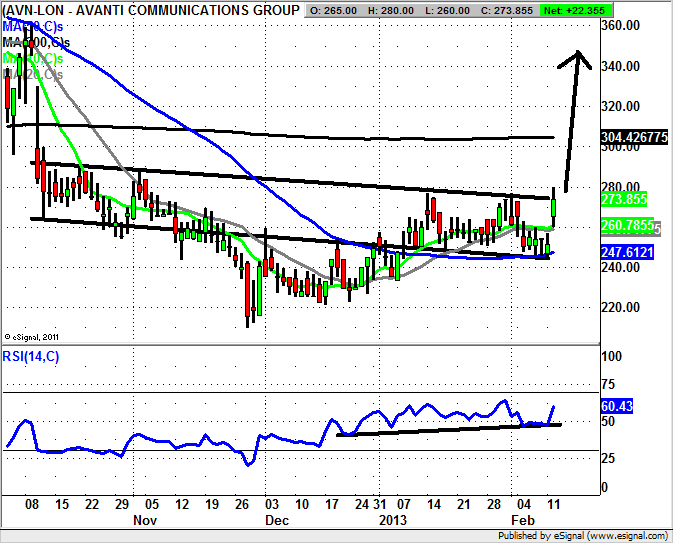Image resolution: width=673 pixels, height=543 pixels.
Task: Click the RSI axis 25 label
Action: click(x=608, y=458)
